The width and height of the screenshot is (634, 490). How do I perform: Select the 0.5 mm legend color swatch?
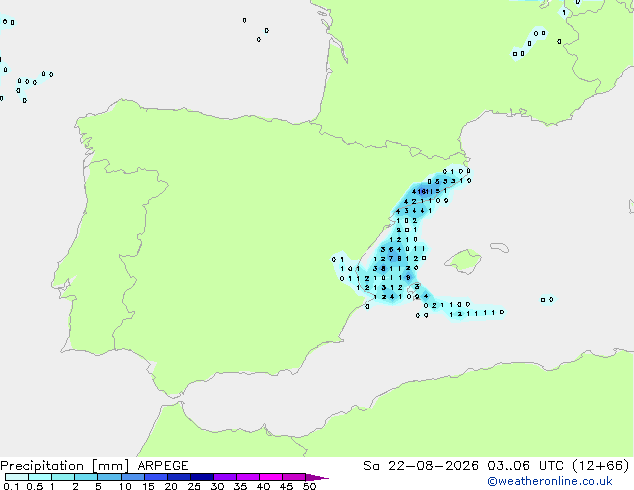(x=40, y=477)
